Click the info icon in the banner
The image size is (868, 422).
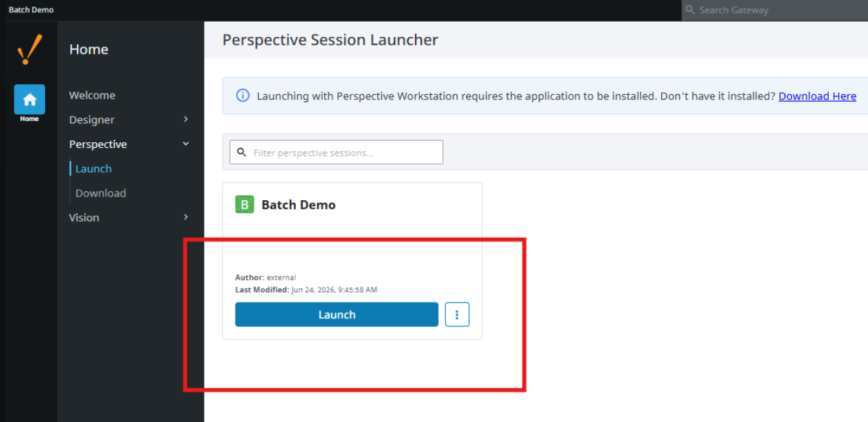[242, 95]
